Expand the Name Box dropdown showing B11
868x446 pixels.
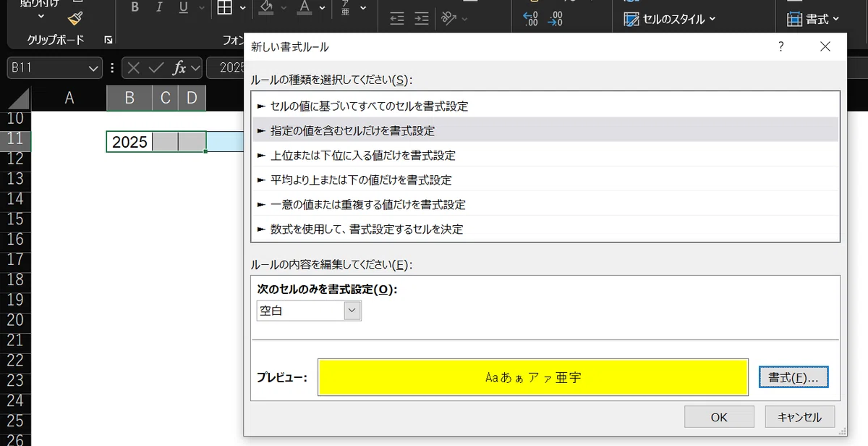pyautogui.click(x=93, y=68)
